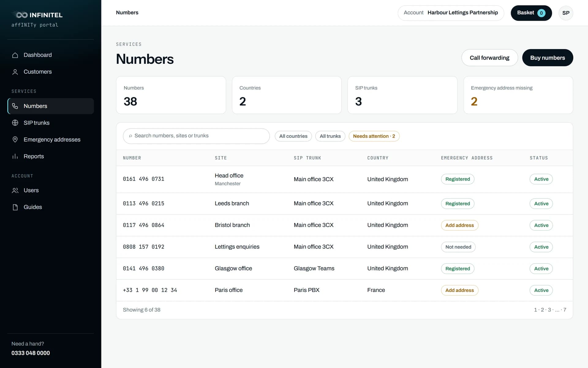Viewport: 588px width, 368px height.
Task: Click the Emergency addresses pin icon
Action: click(15, 140)
